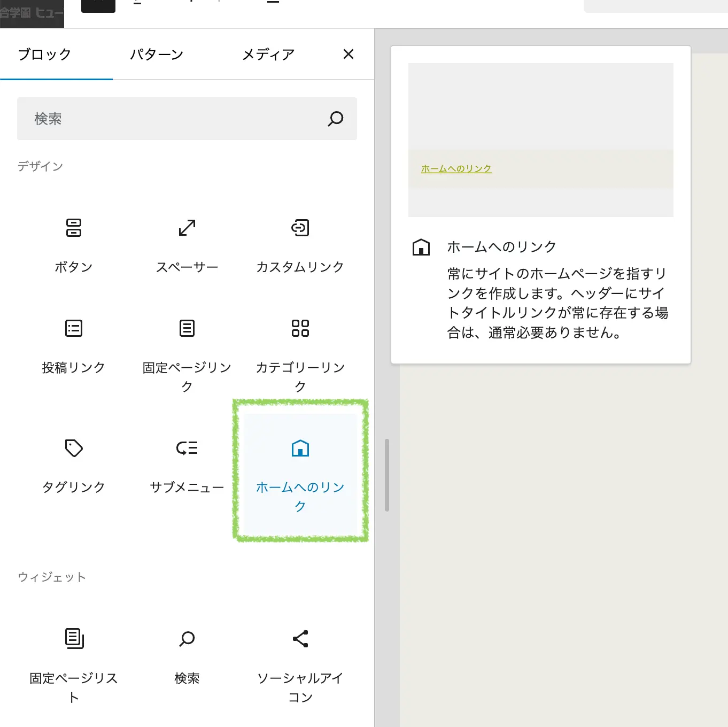Click the ホームへのリンク preview link
The width and height of the screenshot is (728, 727).
(x=456, y=169)
